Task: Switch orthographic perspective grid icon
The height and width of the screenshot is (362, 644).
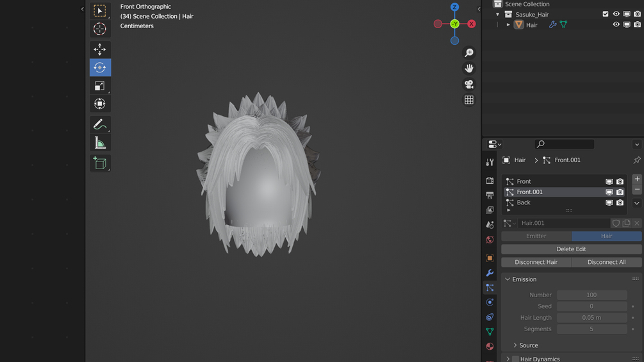Action: tap(468, 100)
